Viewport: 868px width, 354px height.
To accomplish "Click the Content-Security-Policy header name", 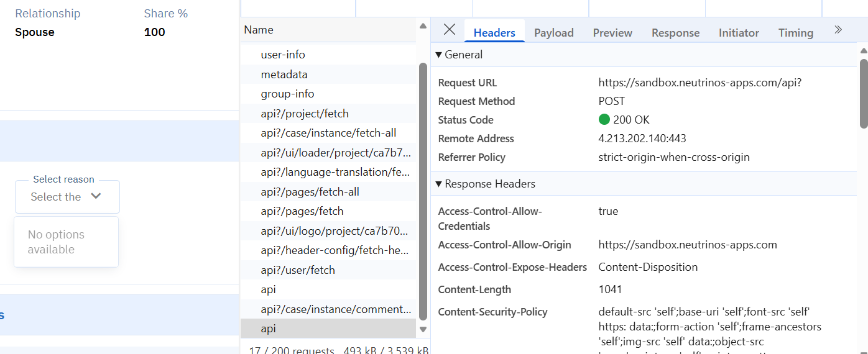I will [x=493, y=312].
